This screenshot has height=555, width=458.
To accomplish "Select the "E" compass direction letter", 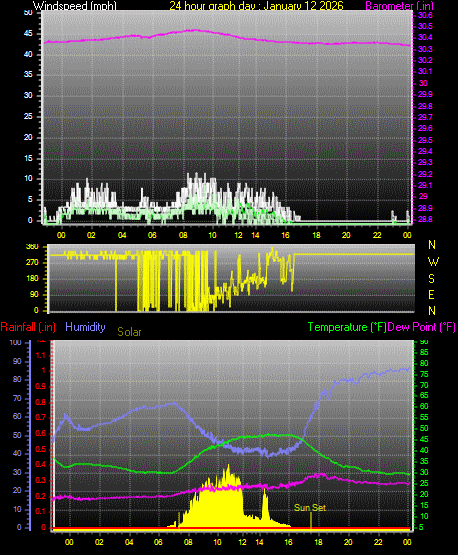I will click(431, 294).
